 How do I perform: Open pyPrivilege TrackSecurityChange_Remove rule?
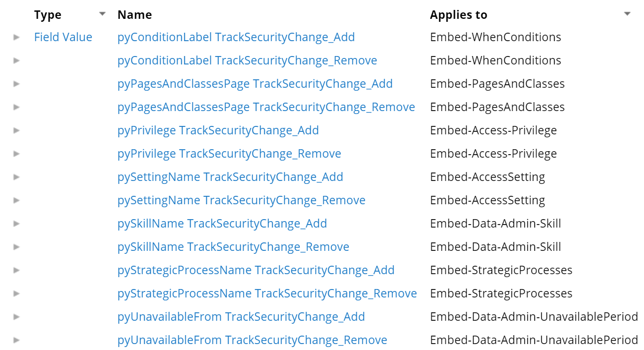pyautogui.click(x=229, y=154)
